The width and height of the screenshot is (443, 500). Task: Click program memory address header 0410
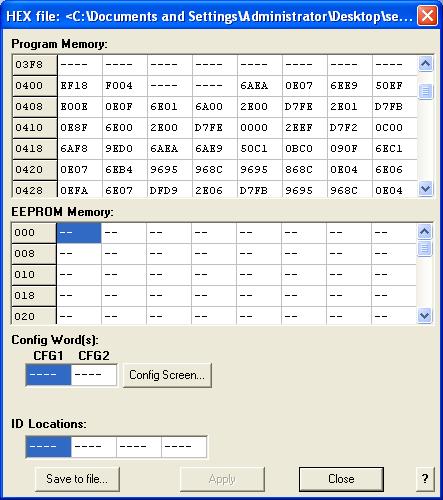coord(35,128)
